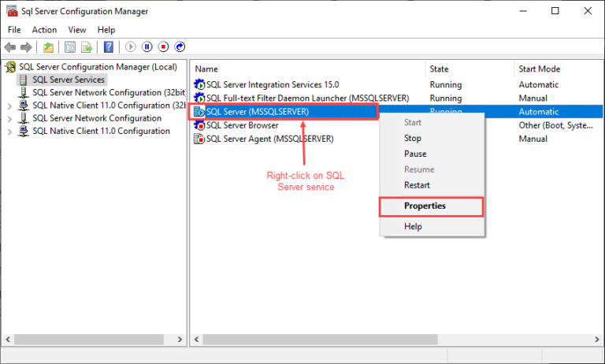Open the Action menu
The height and width of the screenshot is (364, 605).
pyautogui.click(x=44, y=30)
